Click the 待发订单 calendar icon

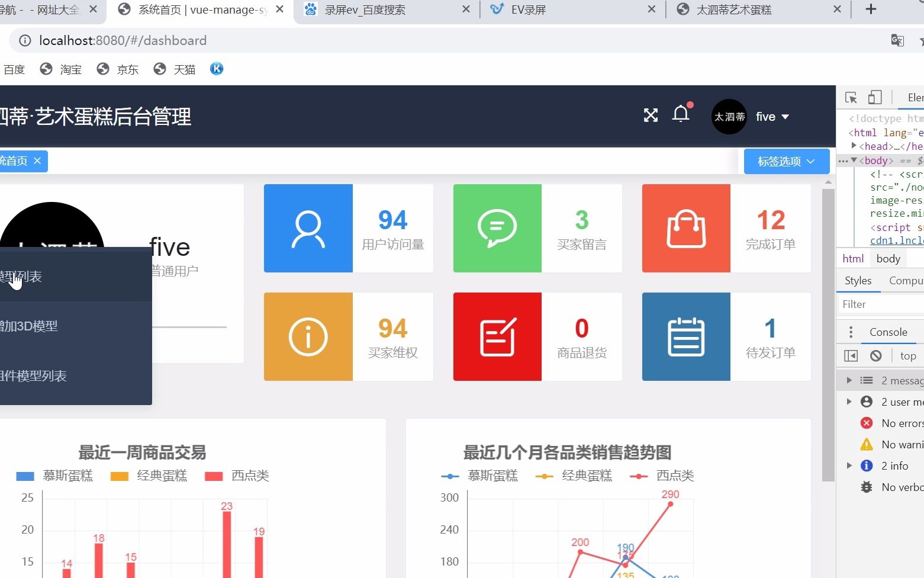(685, 336)
